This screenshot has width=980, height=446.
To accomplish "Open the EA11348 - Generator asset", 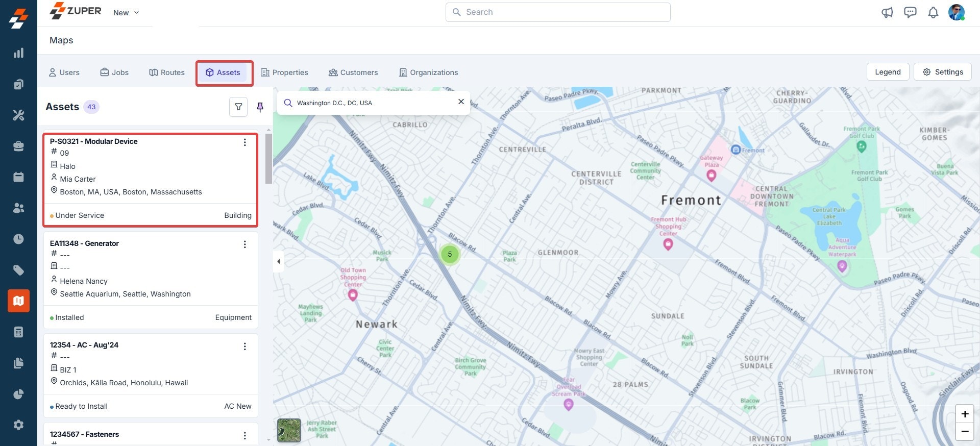I will 84,243.
